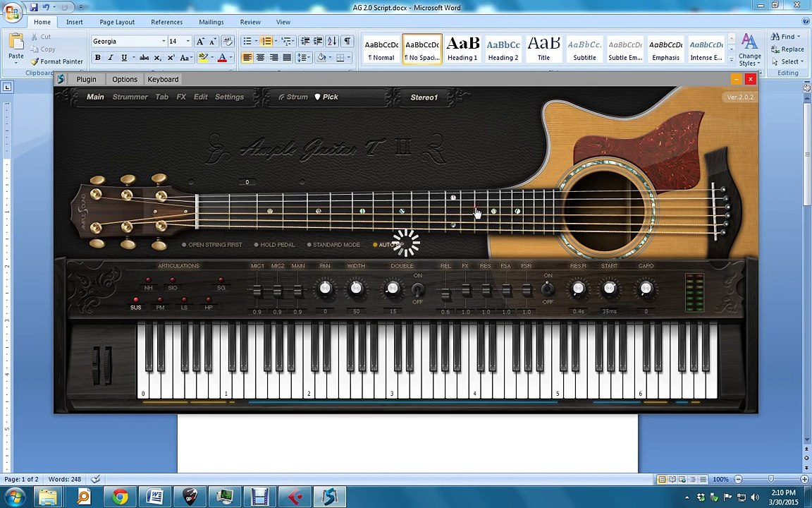Viewport: 812px width, 508px height.
Task: Decrease paragraph indent
Action: tap(305, 41)
